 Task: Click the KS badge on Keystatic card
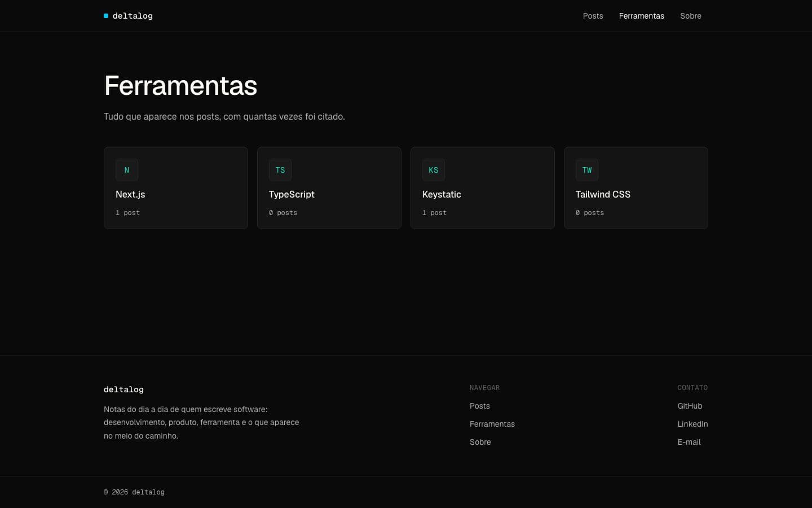[434, 170]
